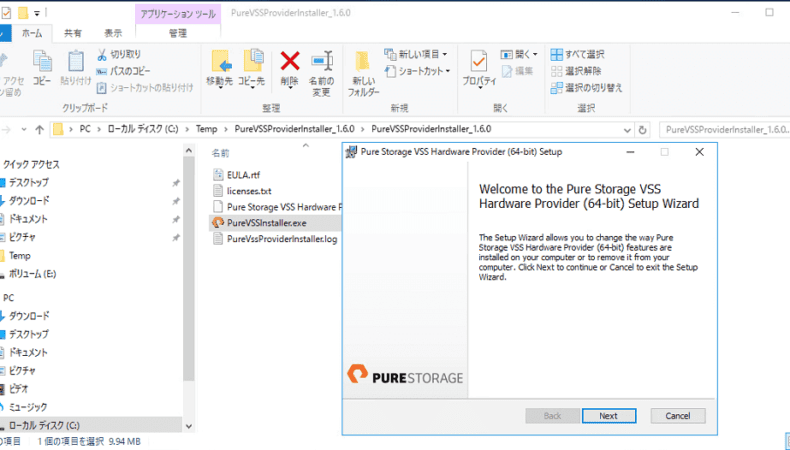Click Select all (すべて選択)
This screenshot has height=450, width=790.
coord(577,54)
